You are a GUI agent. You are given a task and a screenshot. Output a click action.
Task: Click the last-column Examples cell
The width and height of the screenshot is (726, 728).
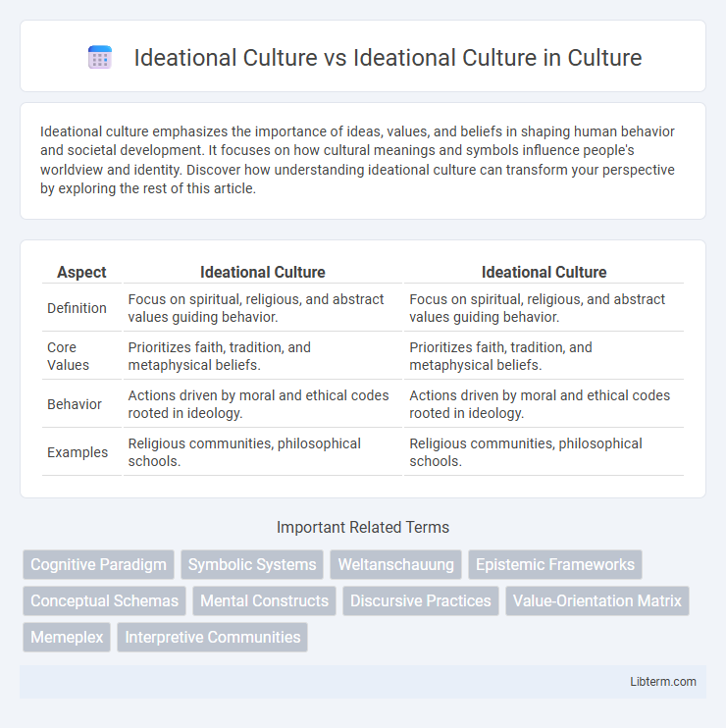(544, 452)
